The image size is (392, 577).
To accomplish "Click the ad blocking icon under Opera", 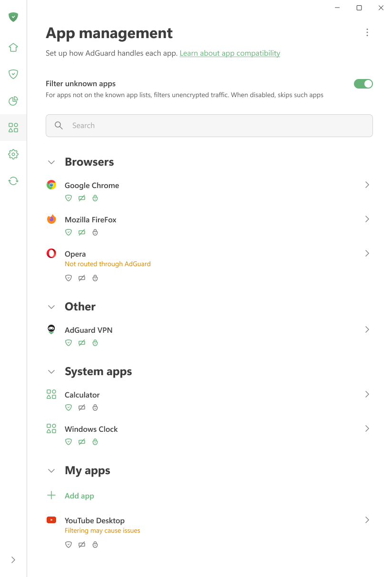I will click(69, 278).
